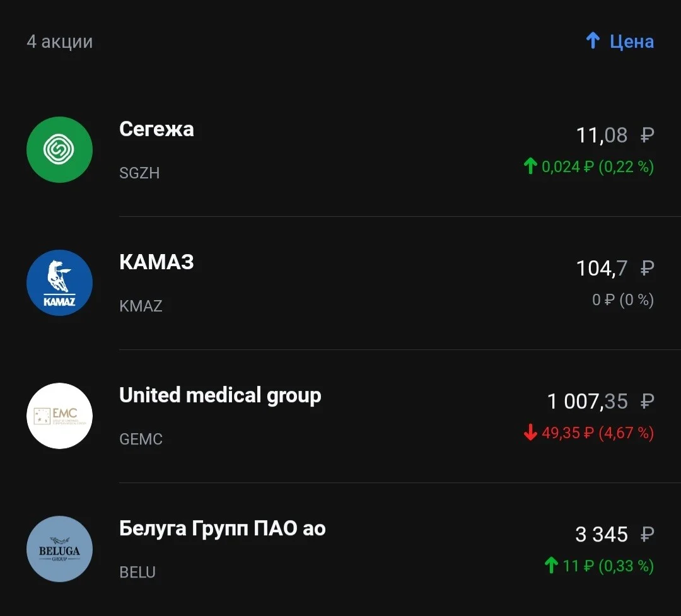Open the Сегежа green logo icon
The width and height of the screenshot is (681, 616).
pyautogui.click(x=59, y=150)
